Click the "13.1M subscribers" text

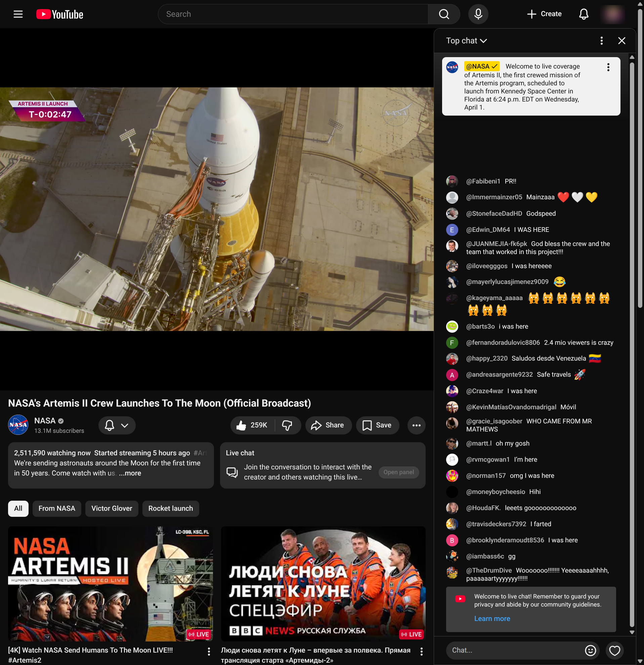point(59,430)
